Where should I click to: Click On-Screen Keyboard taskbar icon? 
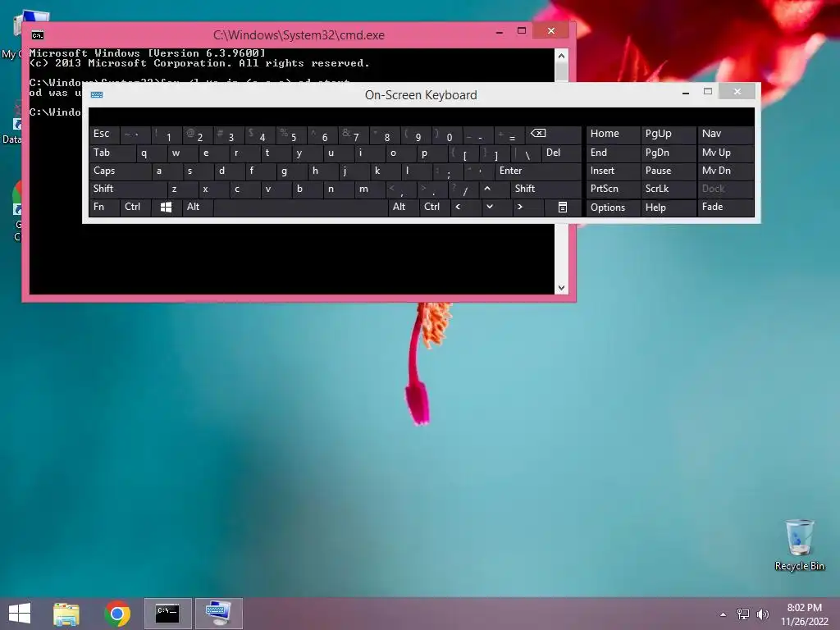pos(218,614)
